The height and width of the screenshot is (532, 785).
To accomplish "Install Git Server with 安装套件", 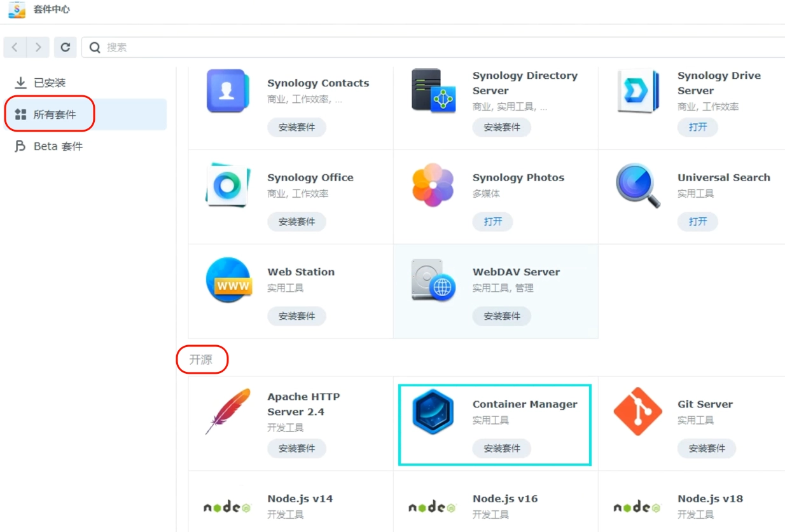I will 707,448.
